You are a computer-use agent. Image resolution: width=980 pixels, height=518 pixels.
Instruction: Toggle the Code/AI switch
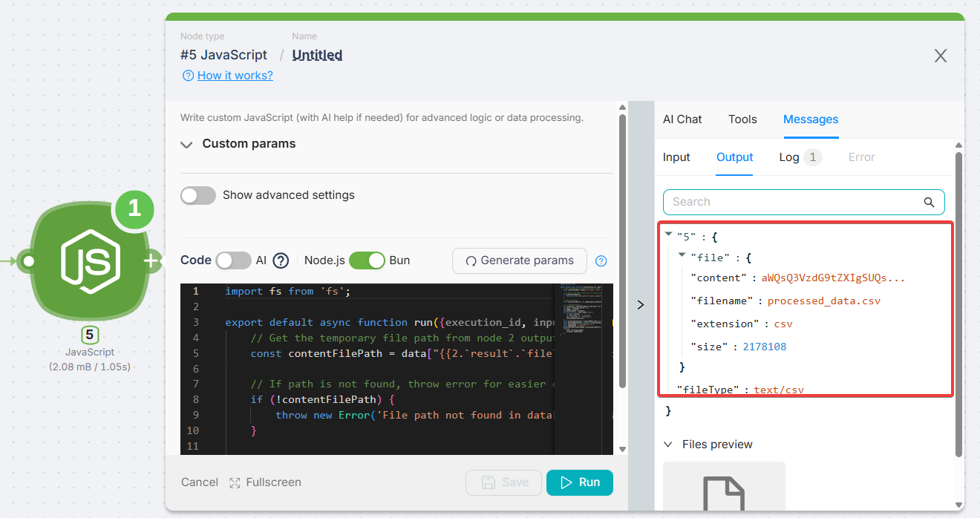[233, 260]
